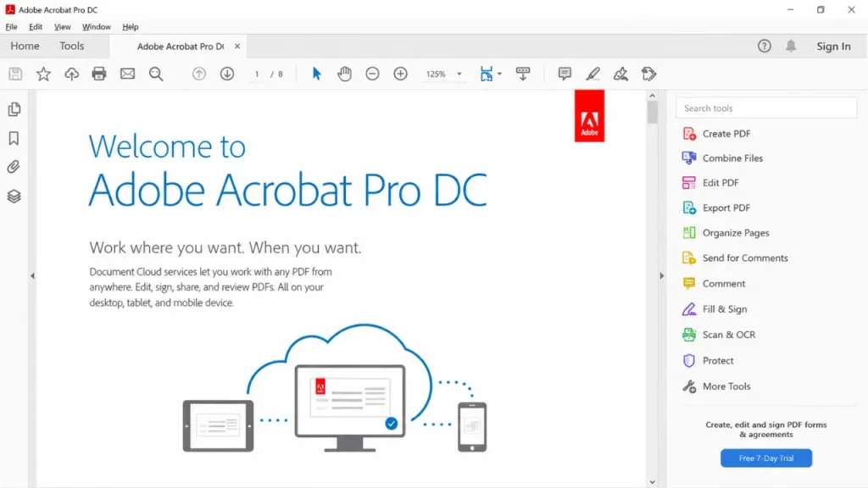Expand the left navigation pane arrow
The width and height of the screenshot is (868, 488).
[32, 275]
